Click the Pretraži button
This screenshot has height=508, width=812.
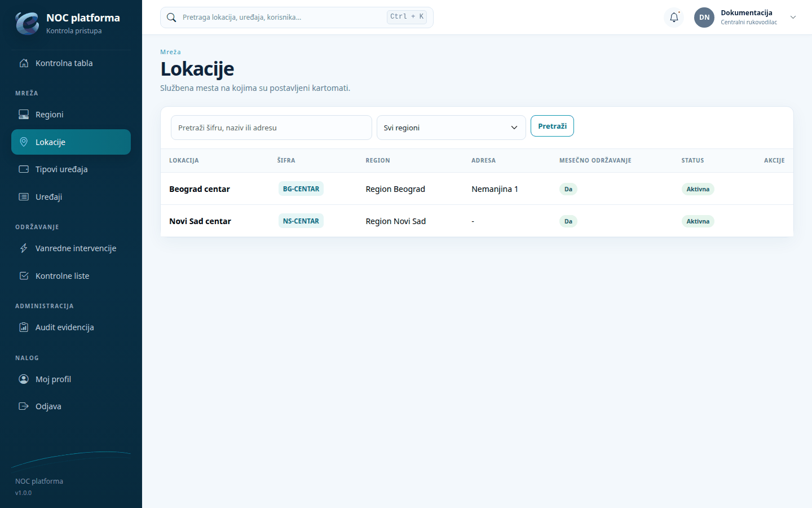point(552,126)
